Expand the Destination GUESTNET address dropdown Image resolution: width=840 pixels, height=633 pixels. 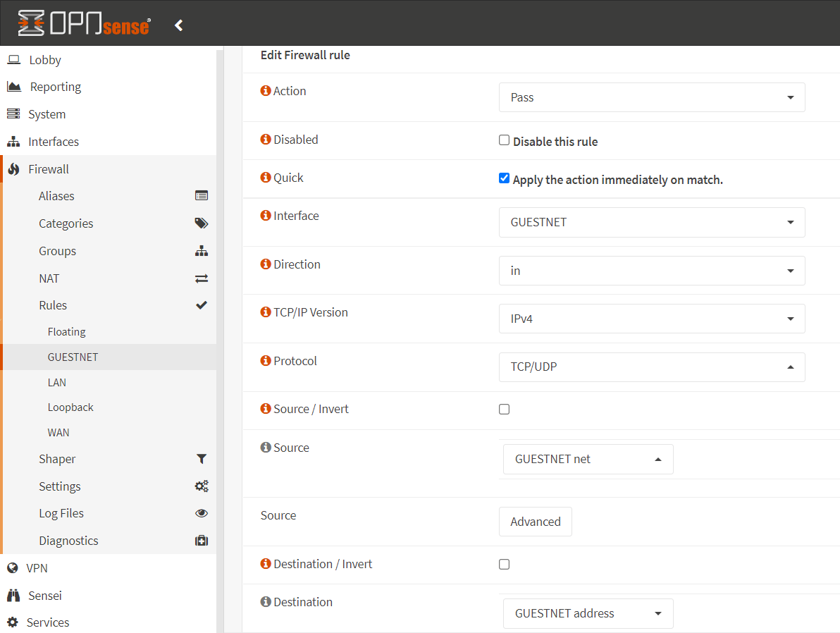pyautogui.click(x=588, y=613)
